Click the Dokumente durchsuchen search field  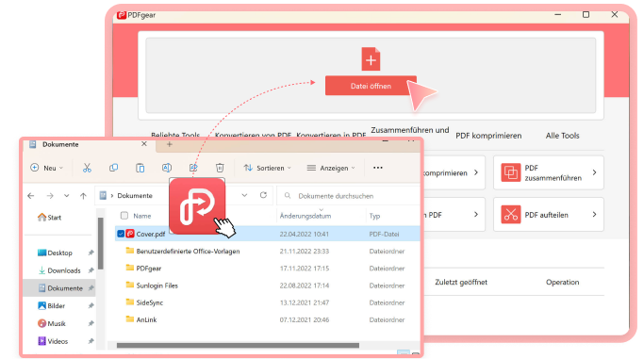[348, 196]
